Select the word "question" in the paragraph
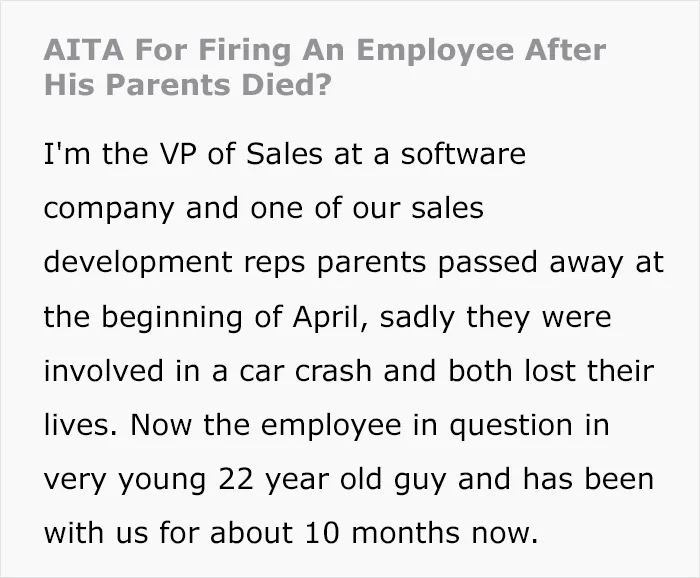The image size is (700, 578). point(511,426)
